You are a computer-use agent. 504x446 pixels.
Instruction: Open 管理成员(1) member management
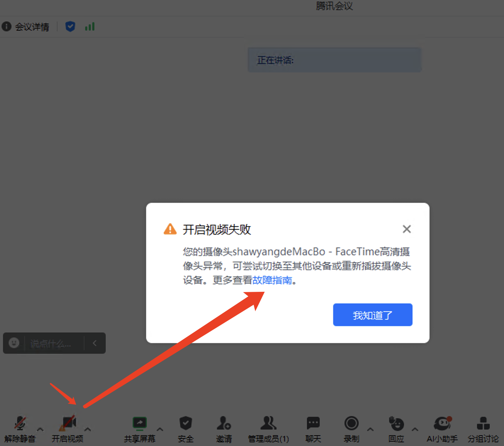pos(269,429)
